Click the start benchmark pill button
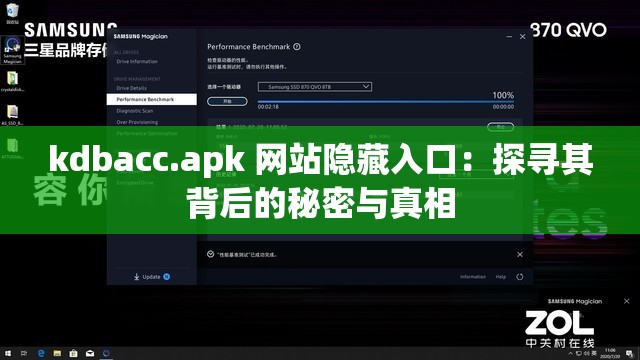The height and width of the screenshot is (360, 640). pyautogui.click(x=227, y=101)
